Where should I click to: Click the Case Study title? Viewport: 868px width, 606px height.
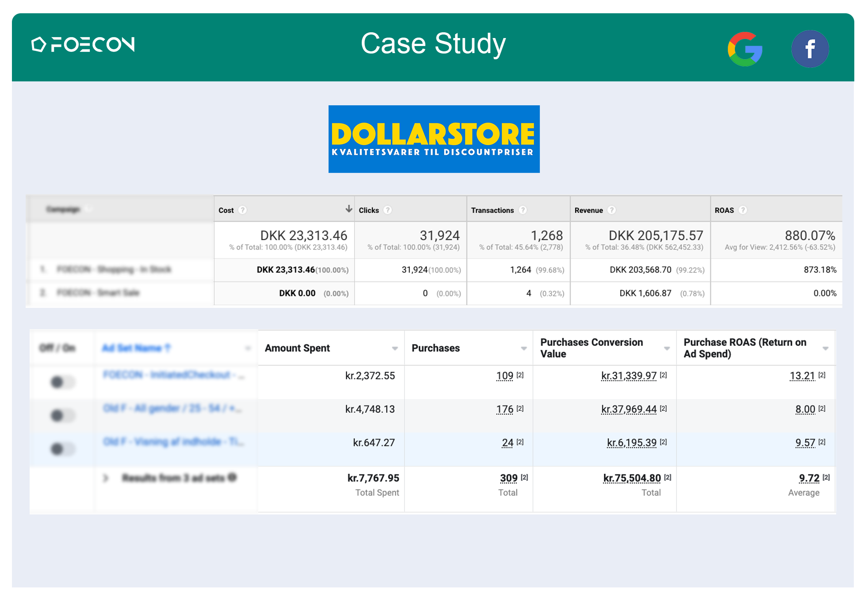(433, 44)
